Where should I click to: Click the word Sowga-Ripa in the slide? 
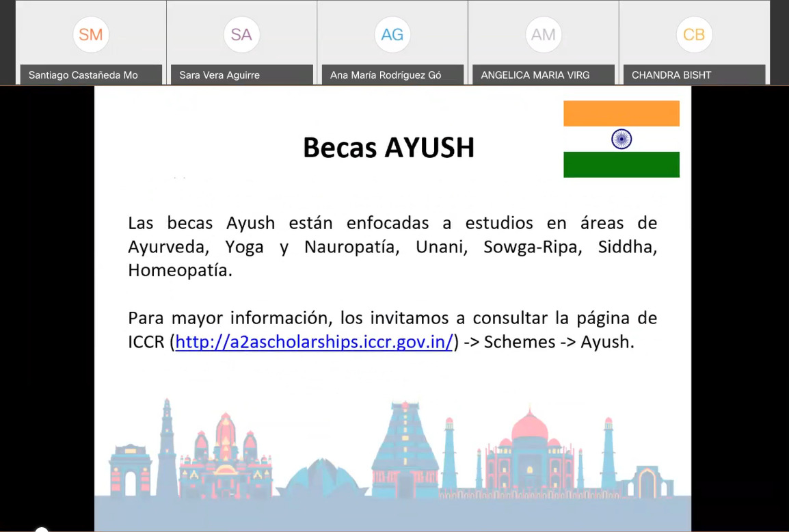point(533,247)
